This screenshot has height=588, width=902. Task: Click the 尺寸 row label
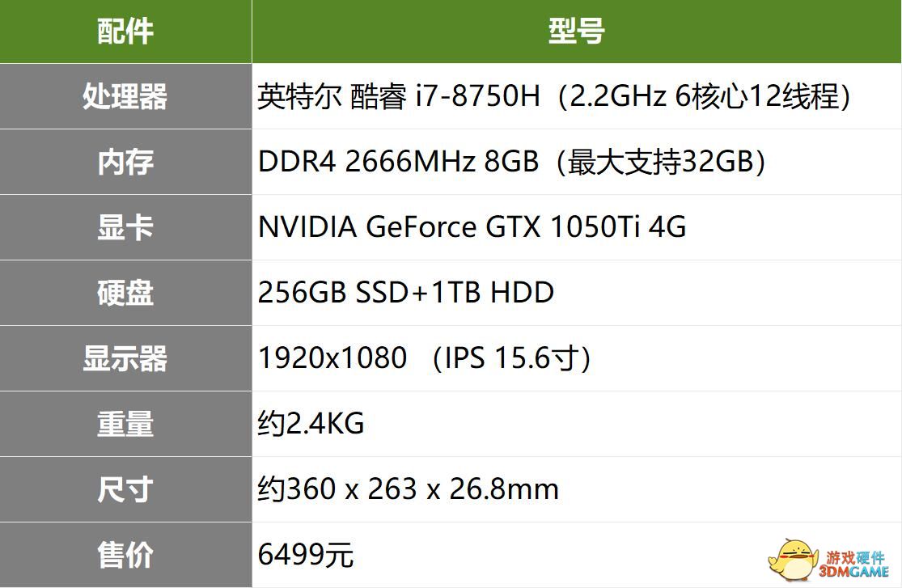pyautogui.click(x=125, y=489)
